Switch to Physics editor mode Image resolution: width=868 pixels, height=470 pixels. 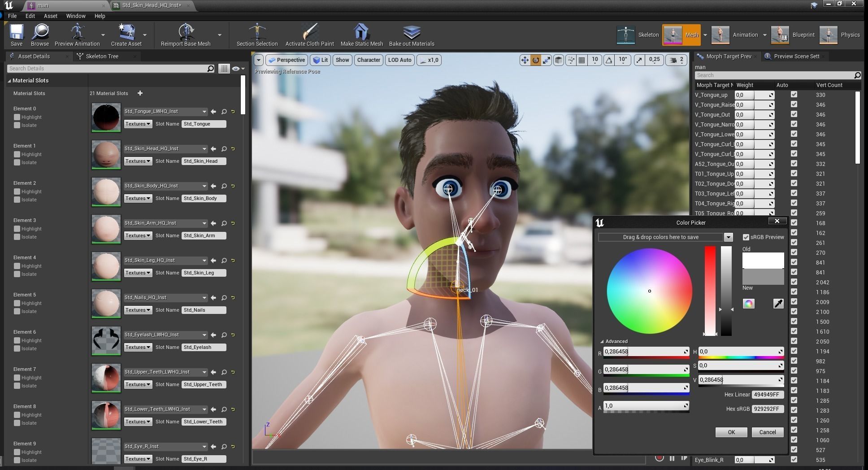coord(839,35)
